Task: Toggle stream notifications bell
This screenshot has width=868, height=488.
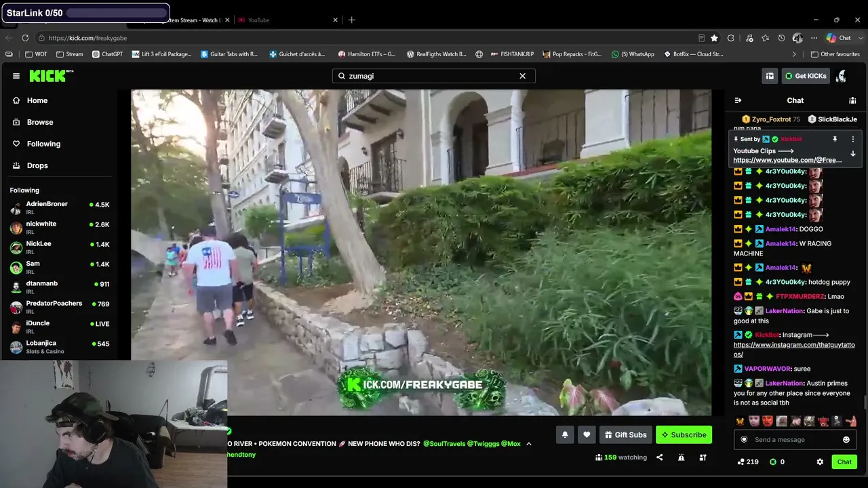Action: pos(565,435)
